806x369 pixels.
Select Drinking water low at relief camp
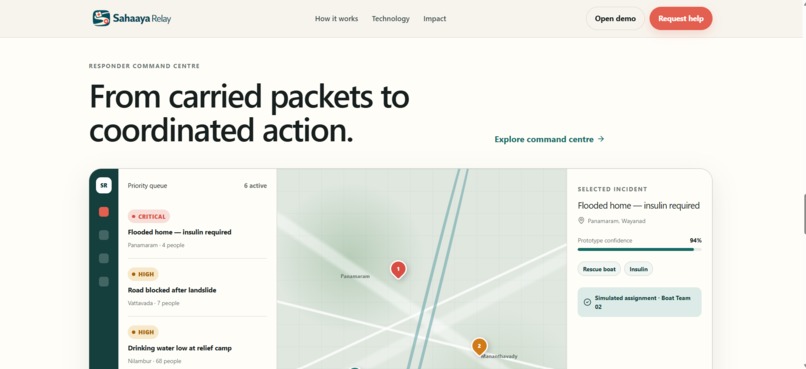pos(179,348)
